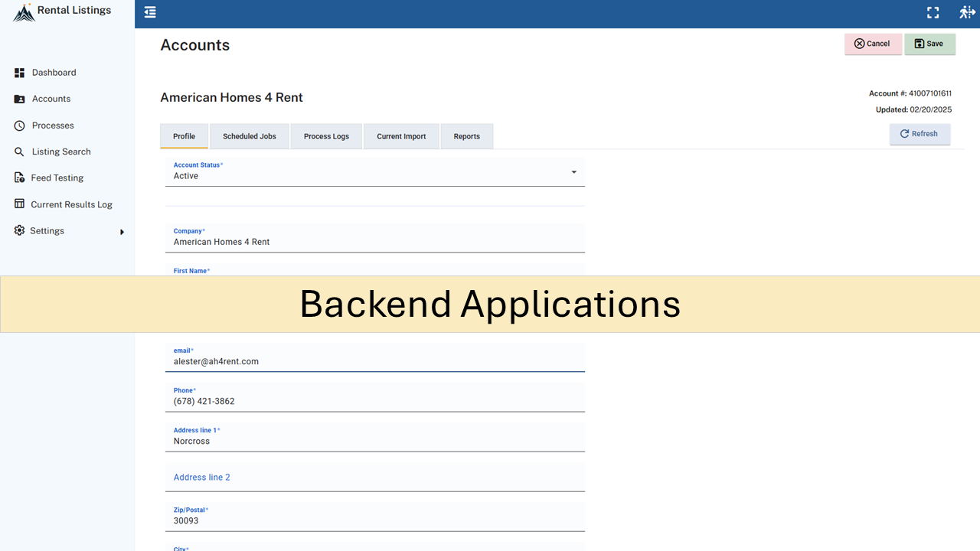
Task: Collapse the sidebar with the menu toggle icon
Action: (150, 12)
